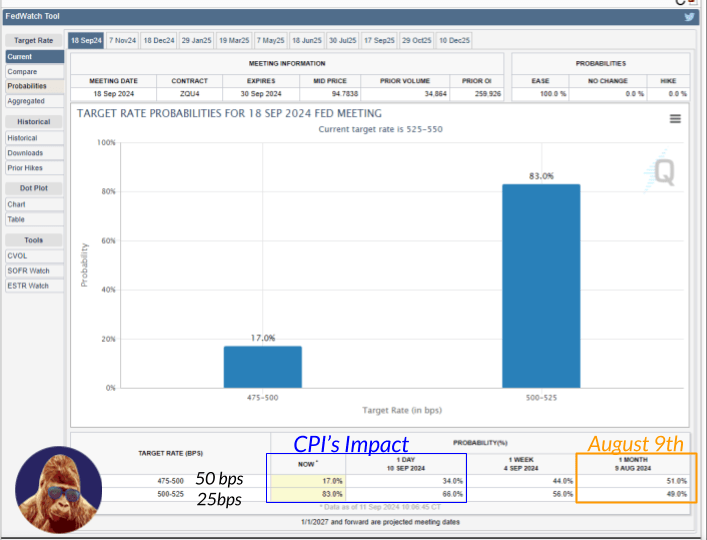
Task: Open the SOFR Watch tool
Action: pyautogui.click(x=28, y=271)
